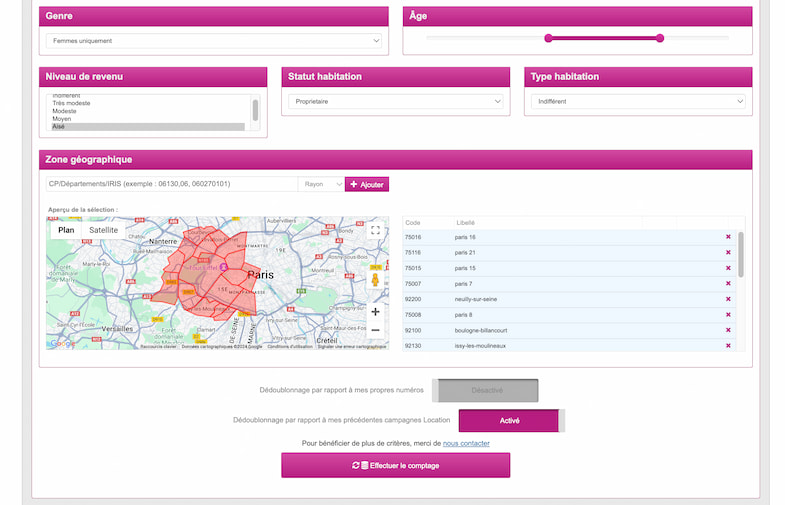Viewport: 785px width, 505px height.
Task: Delete the paris 8 entry
Action: click(x=728, y=314)
